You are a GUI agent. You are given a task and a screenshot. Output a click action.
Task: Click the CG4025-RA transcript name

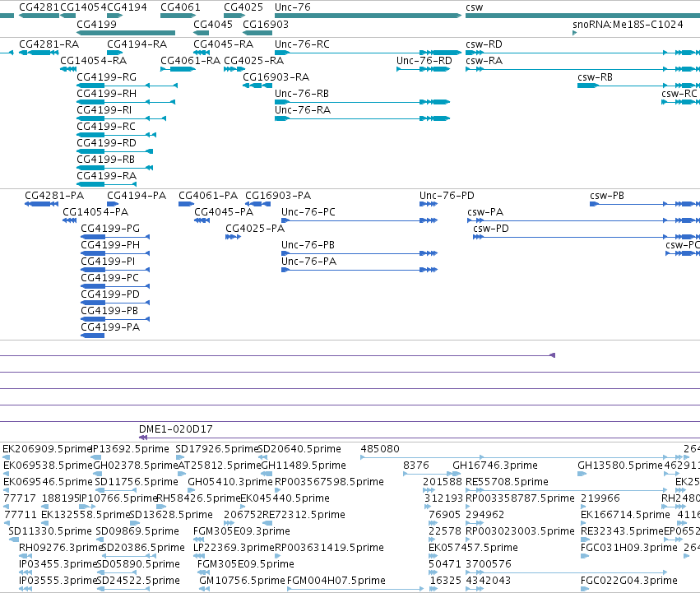click(x=254, y=60)
